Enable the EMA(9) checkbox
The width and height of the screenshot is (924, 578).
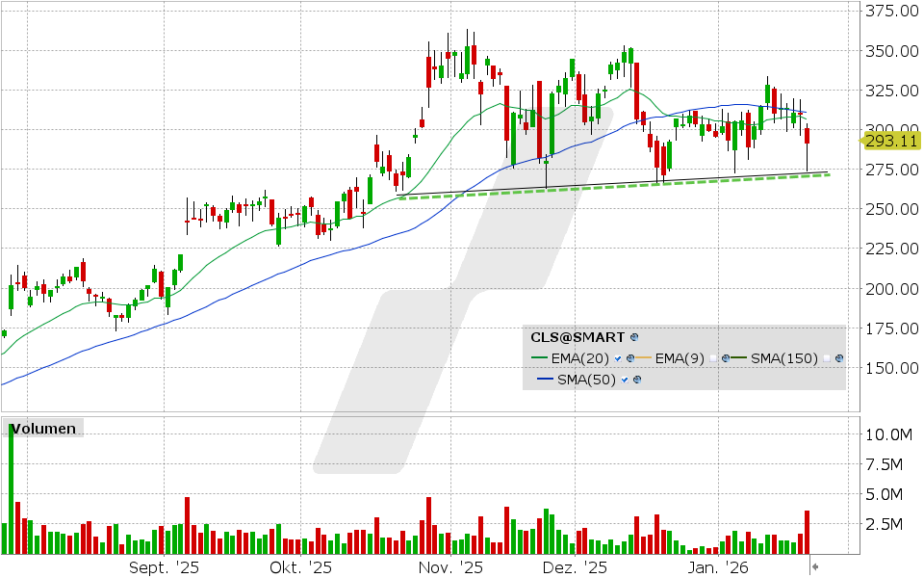pyautogui.click(x=712, y=358)
